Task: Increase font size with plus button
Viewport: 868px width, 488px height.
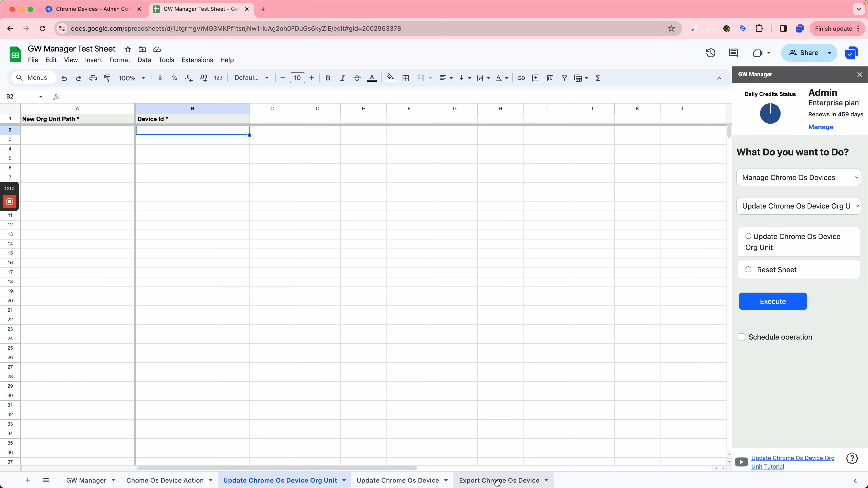Action: click(312, 78)
